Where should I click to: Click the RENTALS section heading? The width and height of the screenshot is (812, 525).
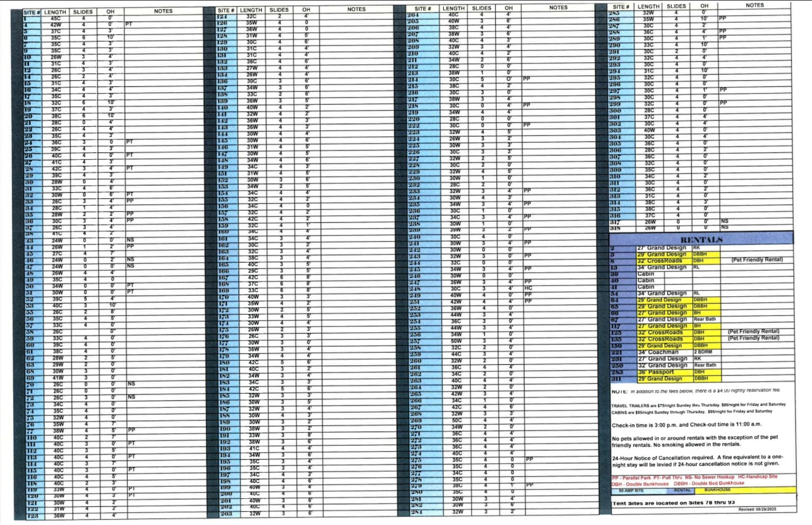pyautogui.click(x=701, y=239)
